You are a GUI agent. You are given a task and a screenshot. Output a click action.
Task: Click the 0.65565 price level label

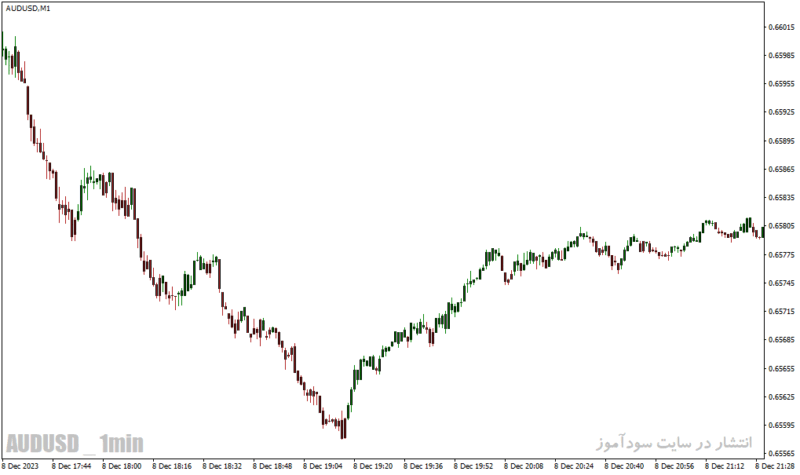[782, 454]
